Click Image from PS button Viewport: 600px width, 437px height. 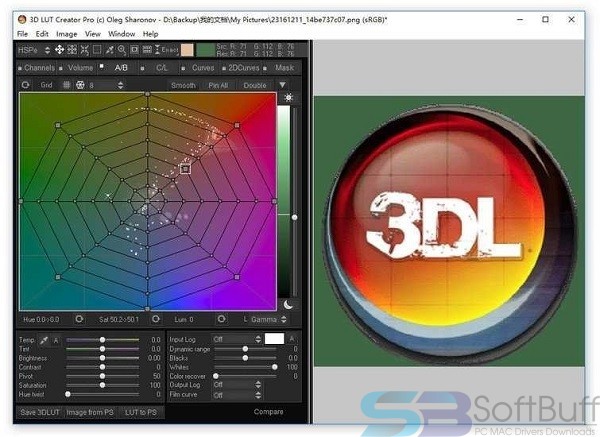(x=90, y=412)
